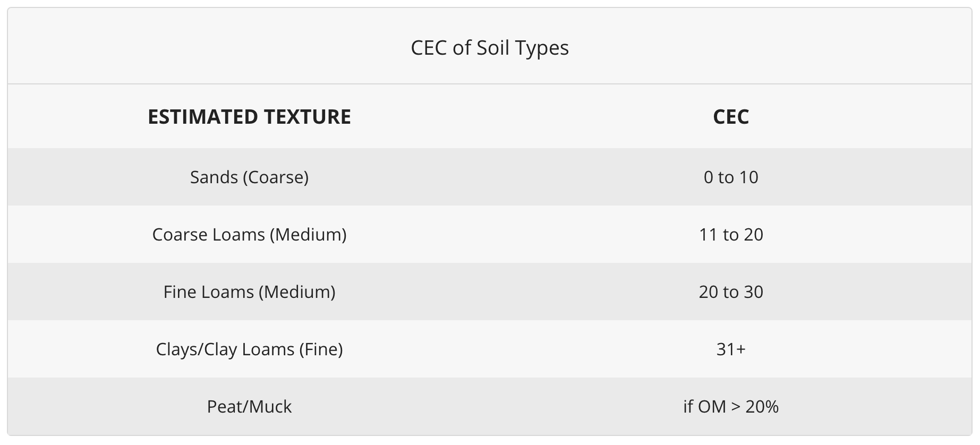
Task: Click the "CEC of Soil Types" table title
Action: [489, 48]
